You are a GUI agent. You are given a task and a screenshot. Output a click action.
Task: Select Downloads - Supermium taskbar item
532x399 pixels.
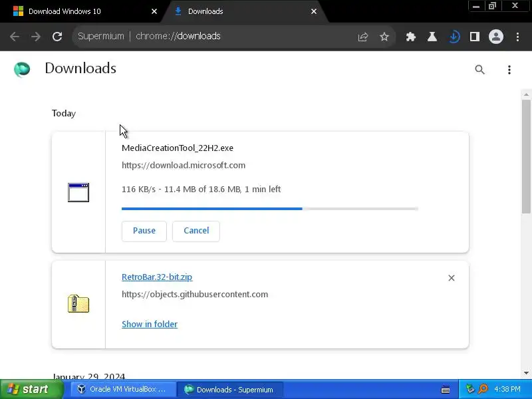click(231, 390)
